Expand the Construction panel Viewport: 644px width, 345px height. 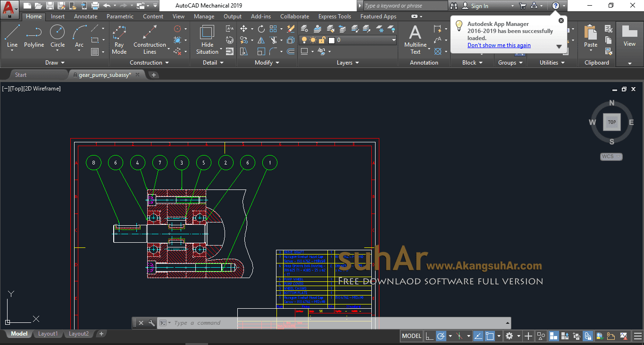(x=149, y=63)
